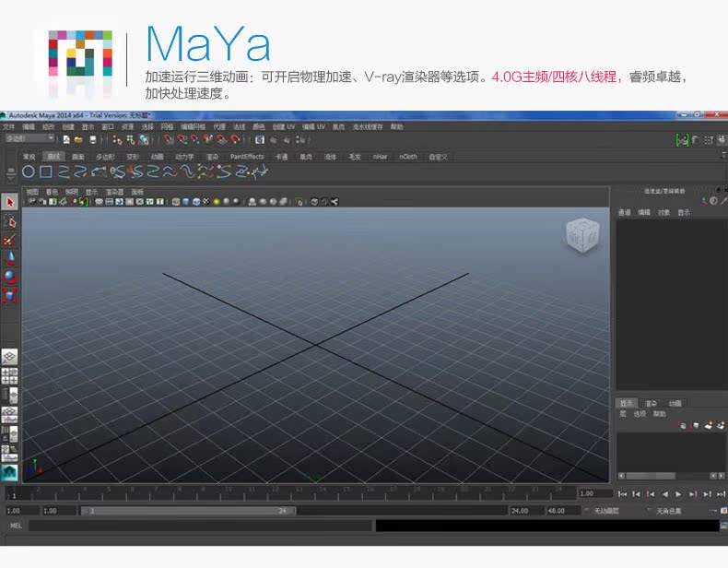Select the 动画 layer editor tab
728x568 pixels.
pos(675,403)
